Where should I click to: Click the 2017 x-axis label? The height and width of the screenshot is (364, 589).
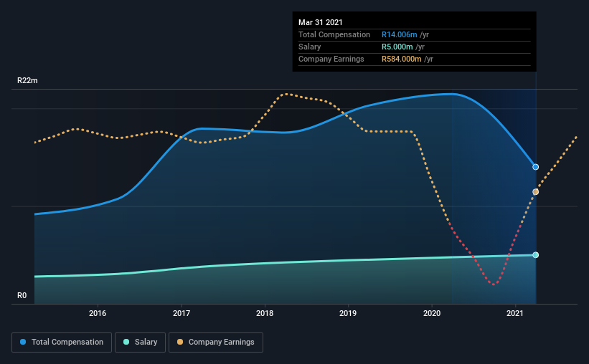(x=182, y=313)
